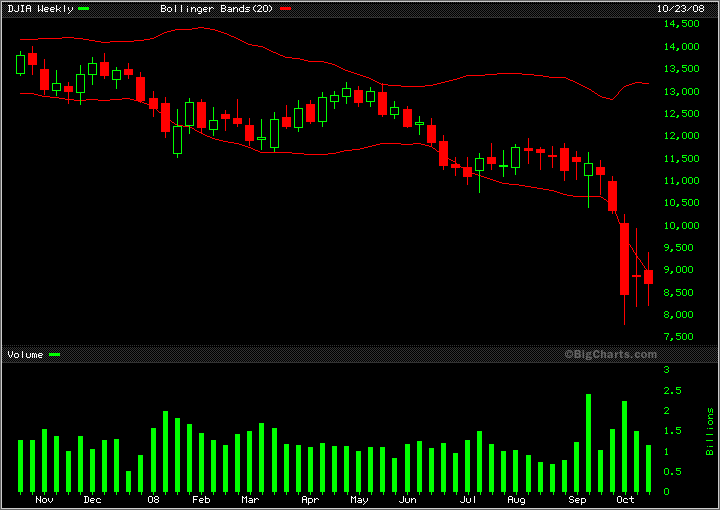
Task: Click the Jun month label
Action: (x=407, y=499)
